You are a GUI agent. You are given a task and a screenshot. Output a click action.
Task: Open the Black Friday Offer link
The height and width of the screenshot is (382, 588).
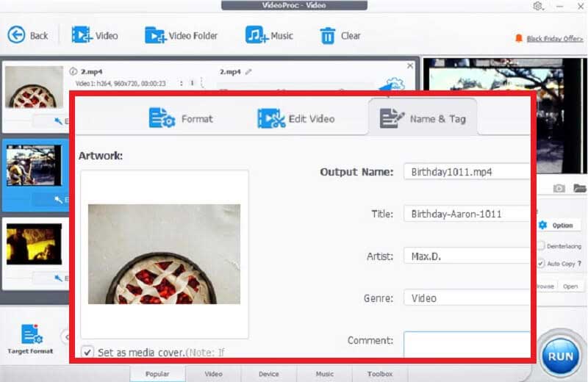(554, 38)
